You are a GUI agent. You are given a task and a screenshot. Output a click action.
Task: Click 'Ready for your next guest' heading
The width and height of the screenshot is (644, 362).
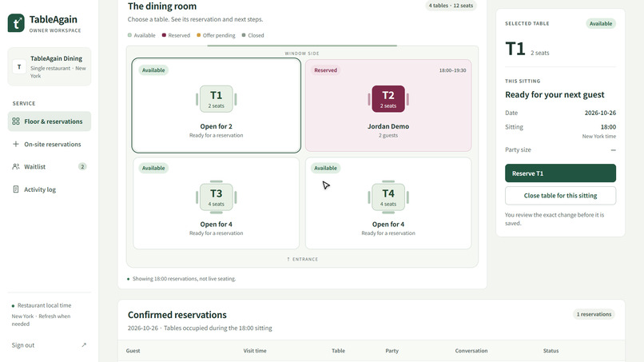pos(555,95)
